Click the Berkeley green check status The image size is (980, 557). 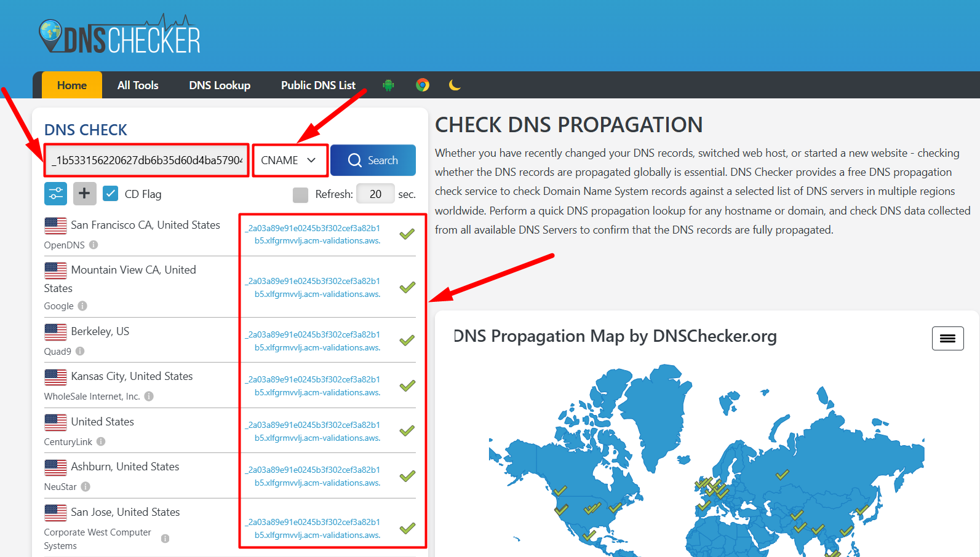pyautogui.click(x=407, y=340)
